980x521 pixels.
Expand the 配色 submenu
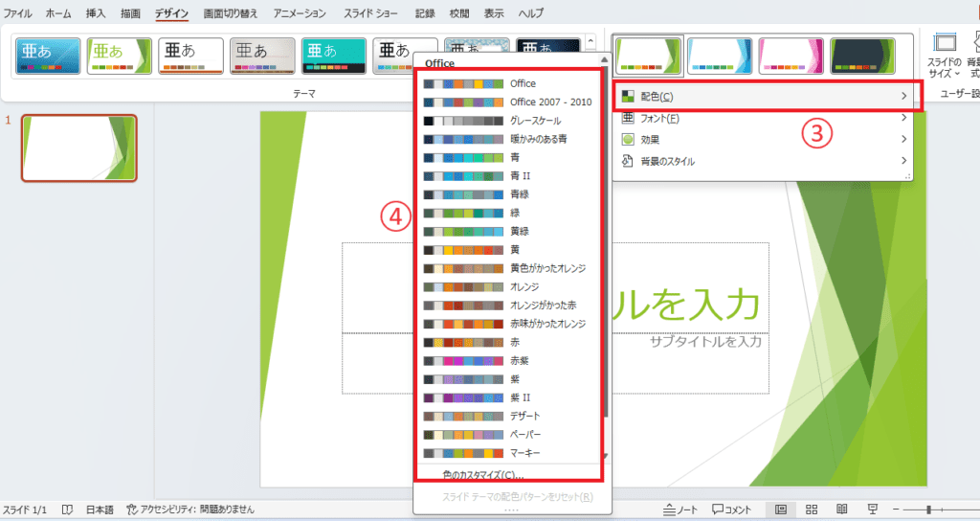click(763, 97)
